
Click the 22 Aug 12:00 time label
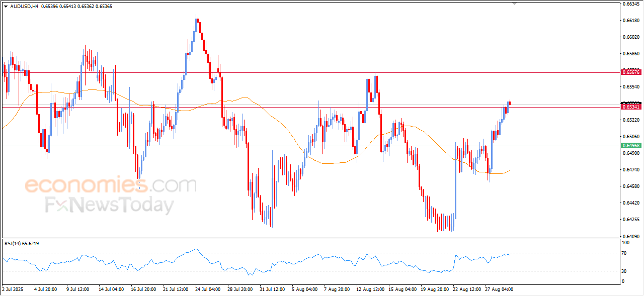point(466,289)
